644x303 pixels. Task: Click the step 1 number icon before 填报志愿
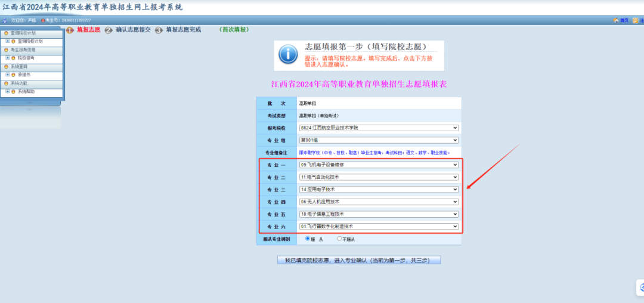pyautogui.click(x=70, y=30)
